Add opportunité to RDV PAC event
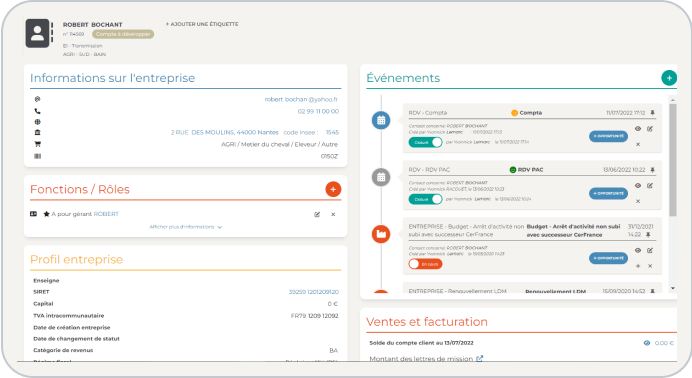 coord(608,193)
